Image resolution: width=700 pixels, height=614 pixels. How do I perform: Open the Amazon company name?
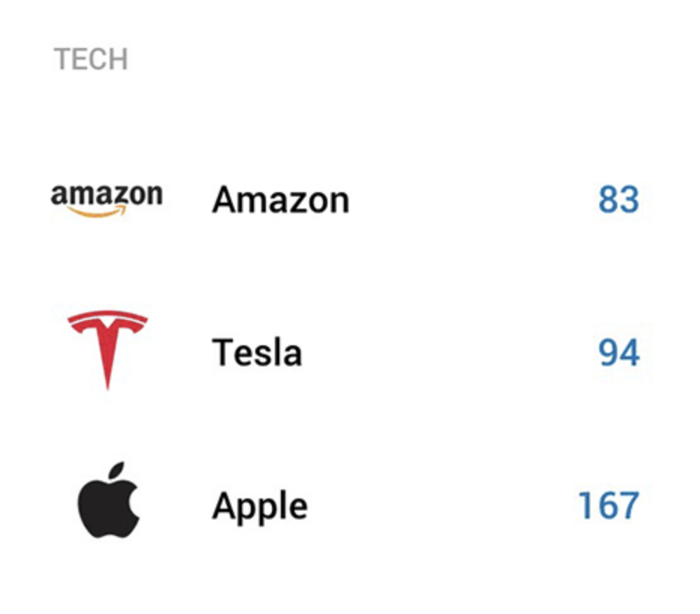(x=280, y=200)
